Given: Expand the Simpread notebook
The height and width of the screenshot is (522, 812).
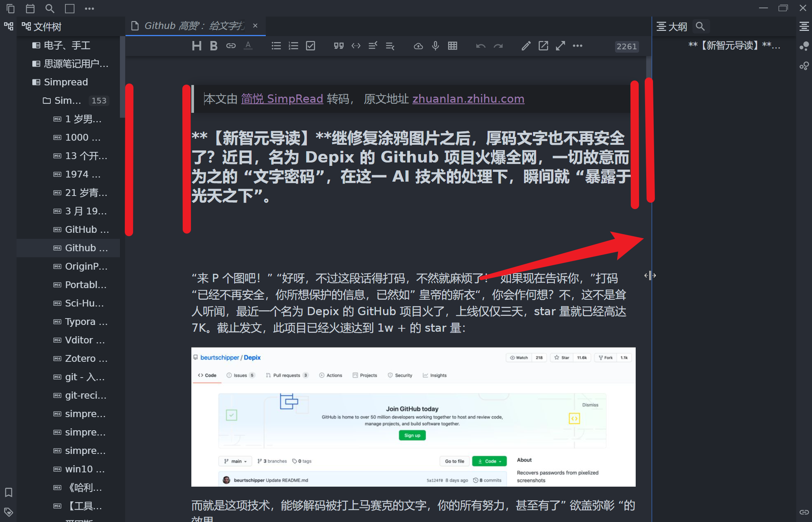Looking at the screenshot, I should coord(66,82).
